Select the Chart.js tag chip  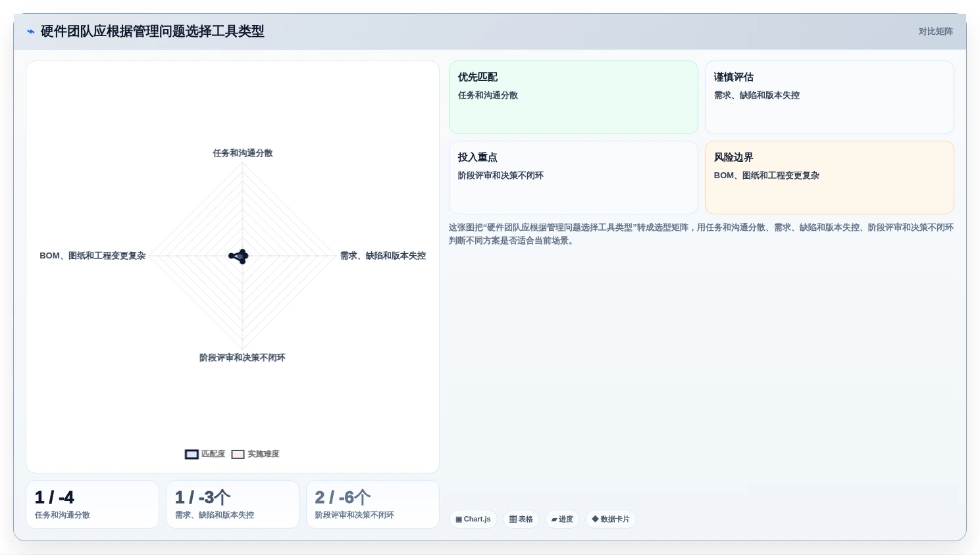[473, 519]
